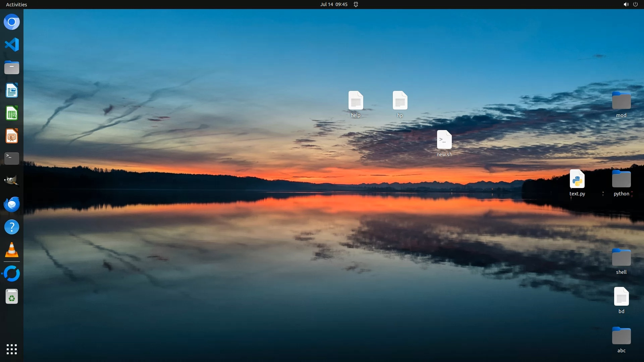Launch LibreOffice Writer from the dock

pos(12,90)
